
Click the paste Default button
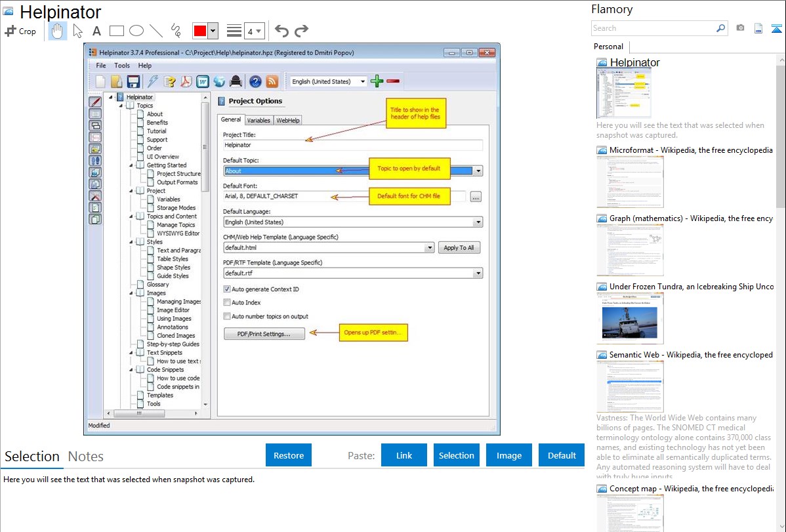point(562,455)
